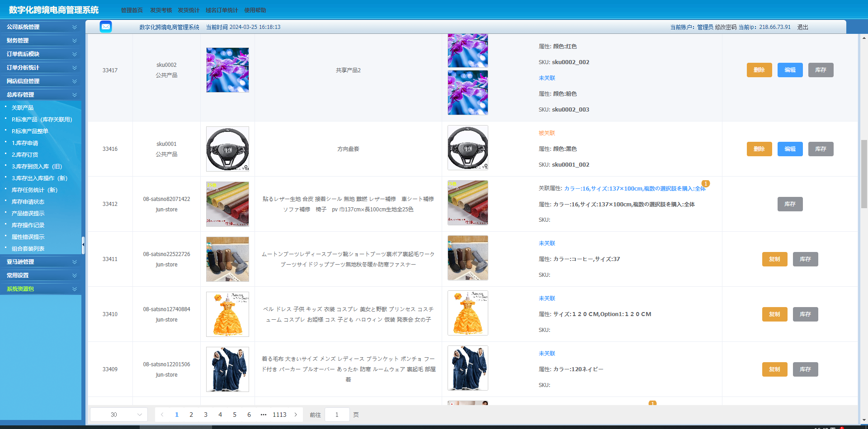
Task: Click the steering wheel cover product thumbnail
Action: (x=227, y=149)
